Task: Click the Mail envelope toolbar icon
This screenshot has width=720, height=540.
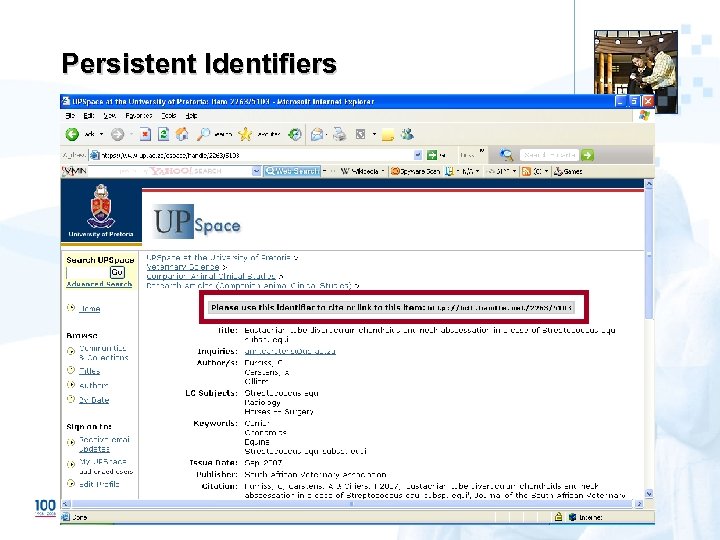Action: (317, 134)
